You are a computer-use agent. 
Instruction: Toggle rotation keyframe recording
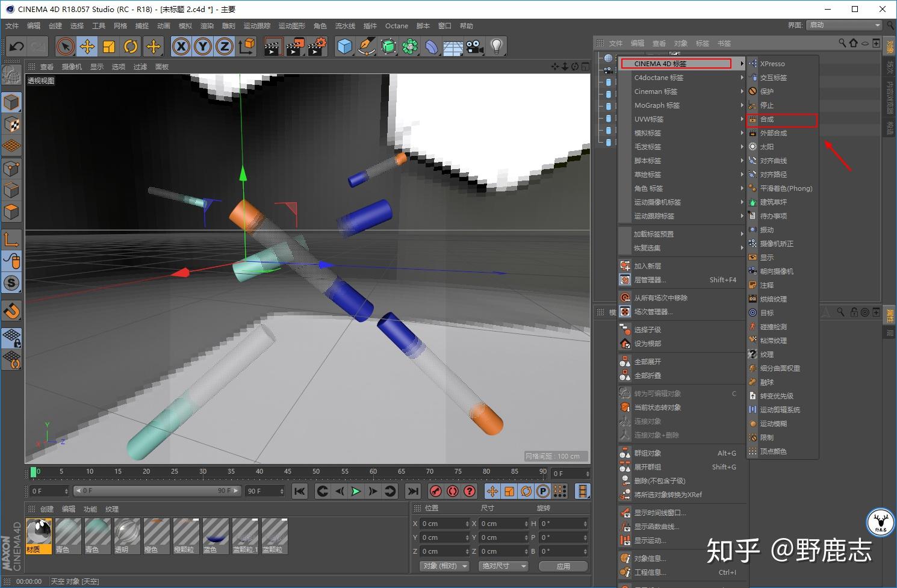click(526, 491)
